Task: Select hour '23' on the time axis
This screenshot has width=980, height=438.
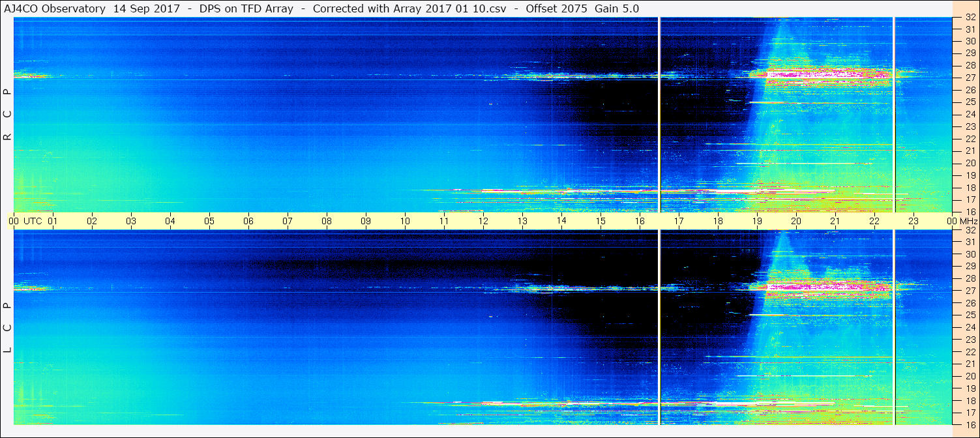Action: [x=913, y=221]
